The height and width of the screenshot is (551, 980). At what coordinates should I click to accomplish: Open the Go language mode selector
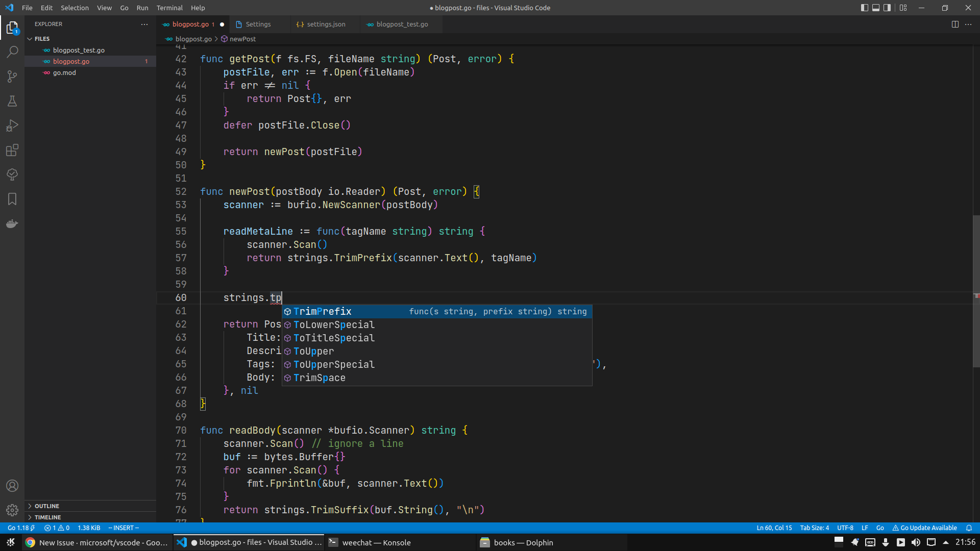pyautogui.click(x=880, y=528)
